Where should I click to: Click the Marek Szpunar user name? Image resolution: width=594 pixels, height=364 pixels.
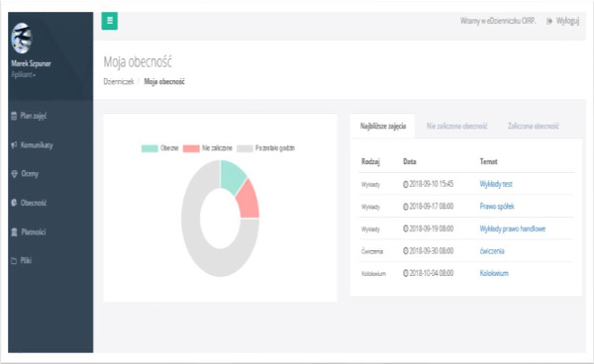(x=31, y=63)
